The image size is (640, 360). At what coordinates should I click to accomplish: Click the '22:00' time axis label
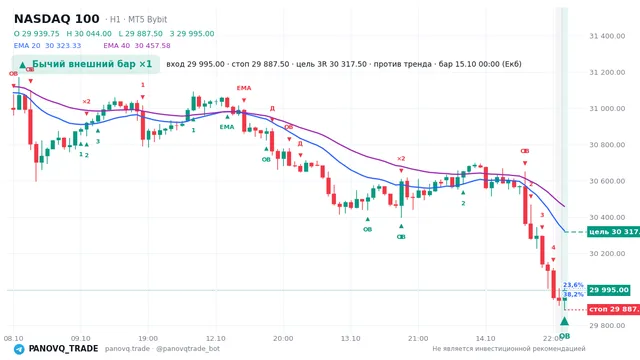[552, 338]
